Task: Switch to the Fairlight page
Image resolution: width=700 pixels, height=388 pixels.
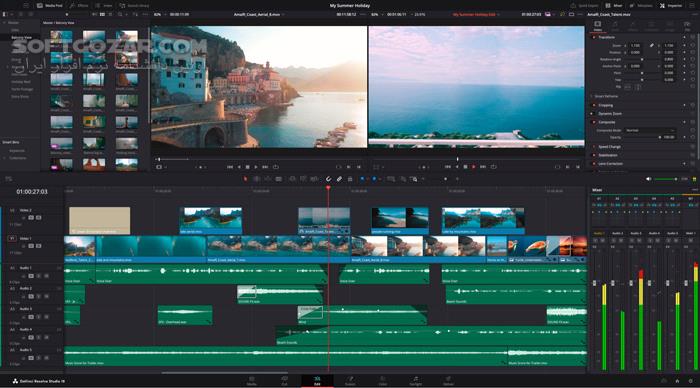Action: pyautogui.click(x=416, y=381)
